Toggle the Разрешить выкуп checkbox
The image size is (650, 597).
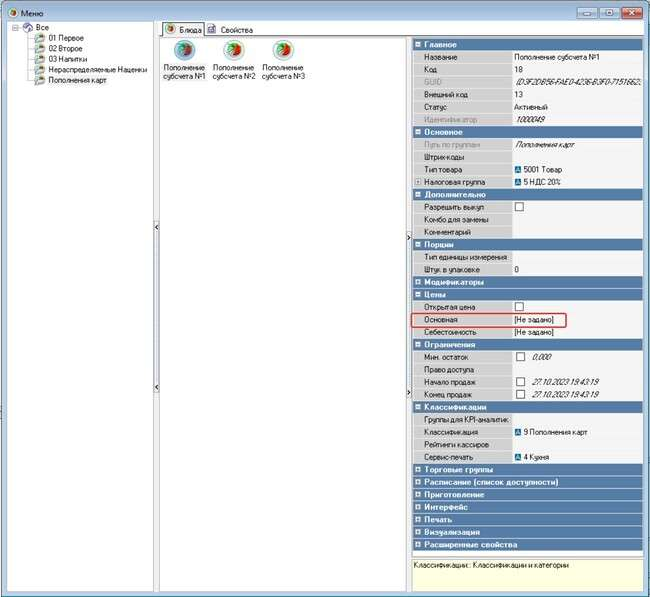[519, 207]
